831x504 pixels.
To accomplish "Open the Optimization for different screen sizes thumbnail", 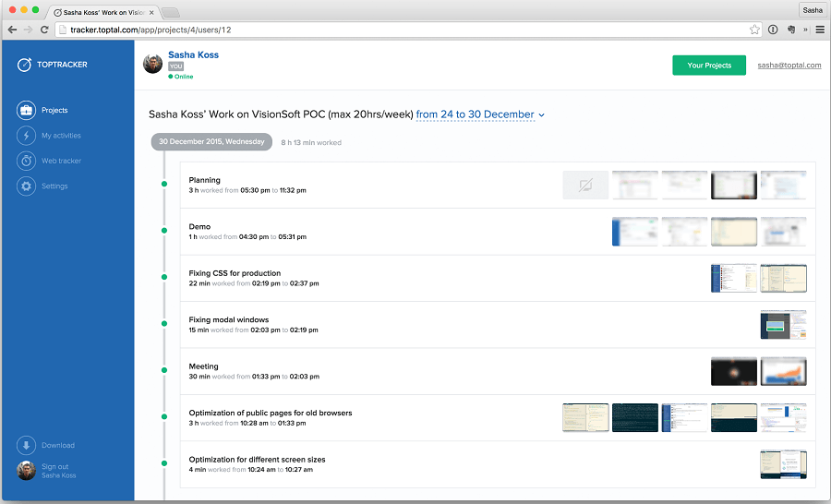I will coord(783,464).
